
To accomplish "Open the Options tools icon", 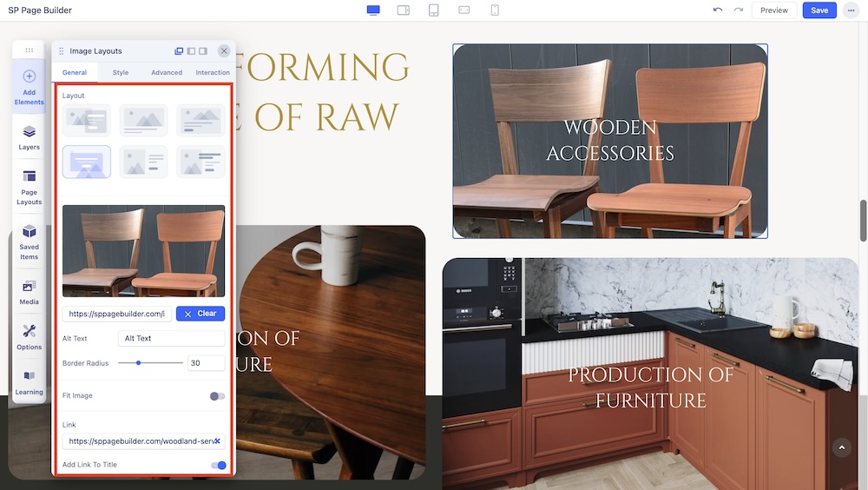I will coord(29,336).
